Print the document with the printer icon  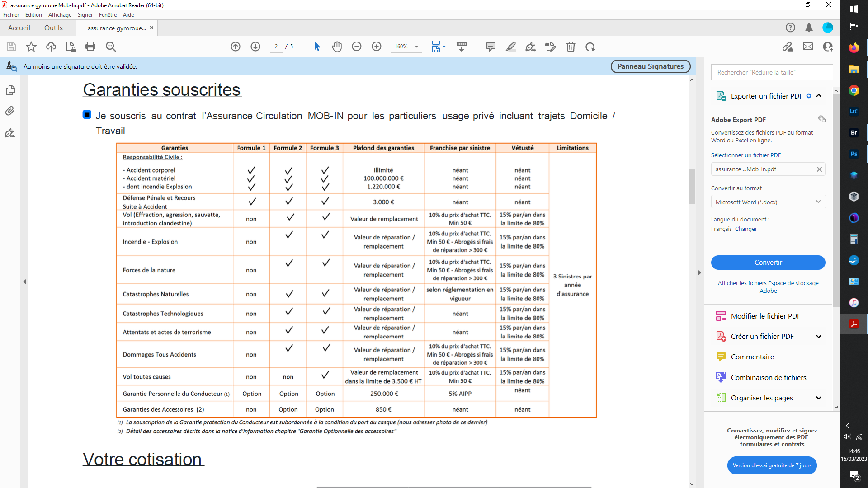90,47
